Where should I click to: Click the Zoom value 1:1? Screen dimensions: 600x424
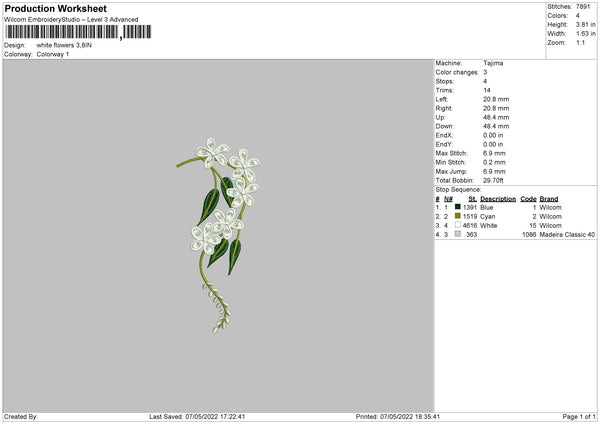tap(580, 42)
